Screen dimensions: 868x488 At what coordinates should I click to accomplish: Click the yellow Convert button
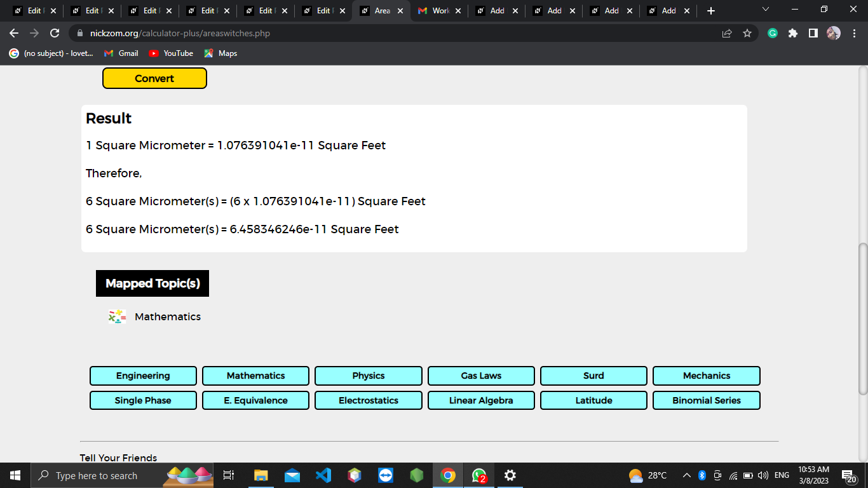coord(154,78)
